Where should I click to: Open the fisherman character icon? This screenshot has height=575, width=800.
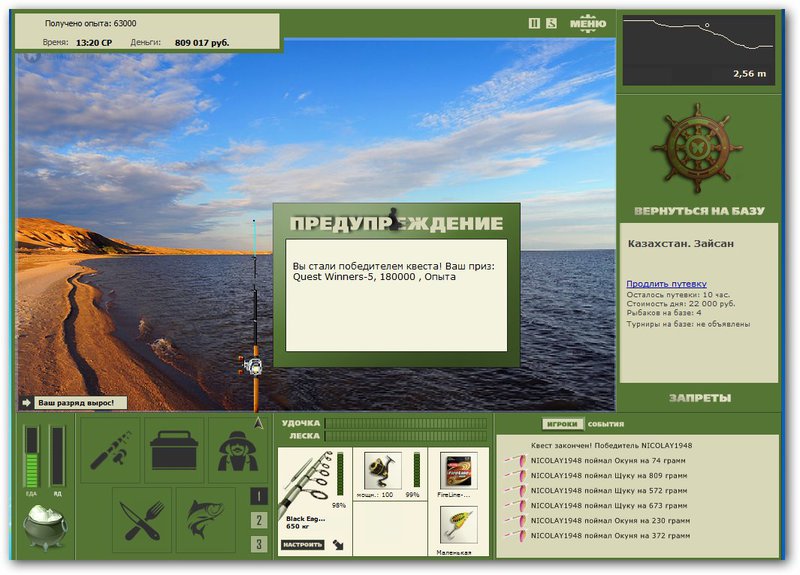tap(238, 450)
